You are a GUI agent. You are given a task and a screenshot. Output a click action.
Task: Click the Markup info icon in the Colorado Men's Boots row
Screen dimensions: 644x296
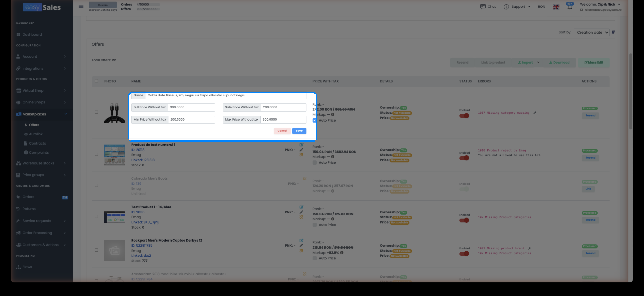point(333,191)
